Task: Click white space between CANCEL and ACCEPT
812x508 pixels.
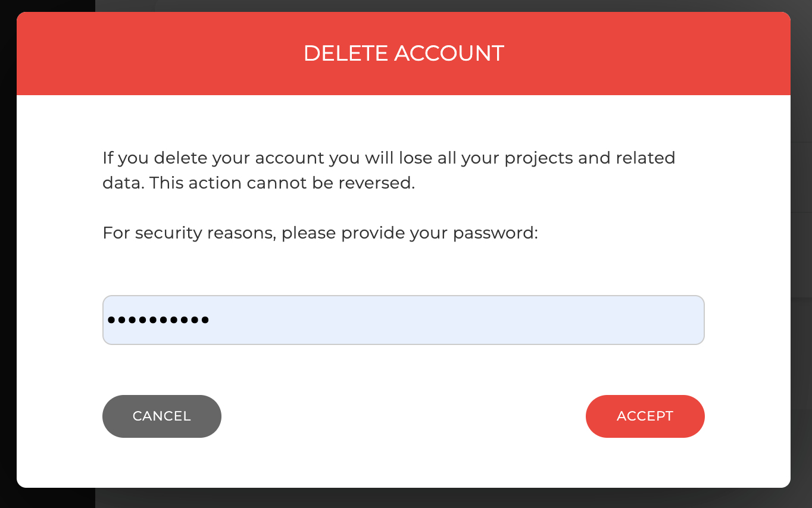Action: (x=403, y=416)
